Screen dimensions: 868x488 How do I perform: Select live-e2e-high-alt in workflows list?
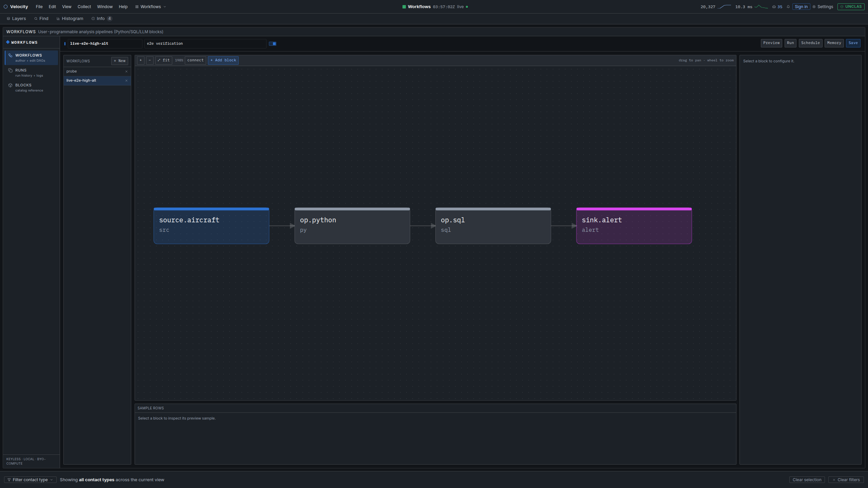tap(97, 81)
